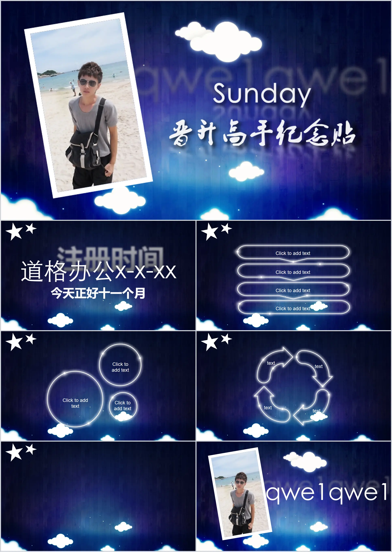Viewport: 392px width, 552px height.
Task: Expand the bottom-left blank slide 5 panel
Action: tap(98, 496)
